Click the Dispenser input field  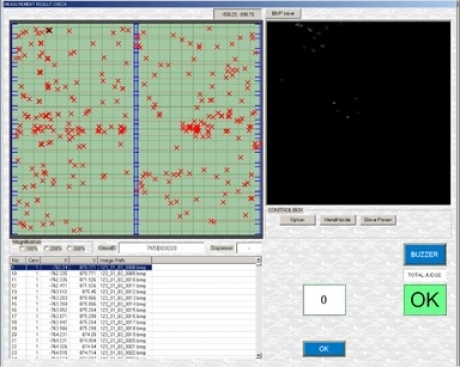[x=249, y=248]
